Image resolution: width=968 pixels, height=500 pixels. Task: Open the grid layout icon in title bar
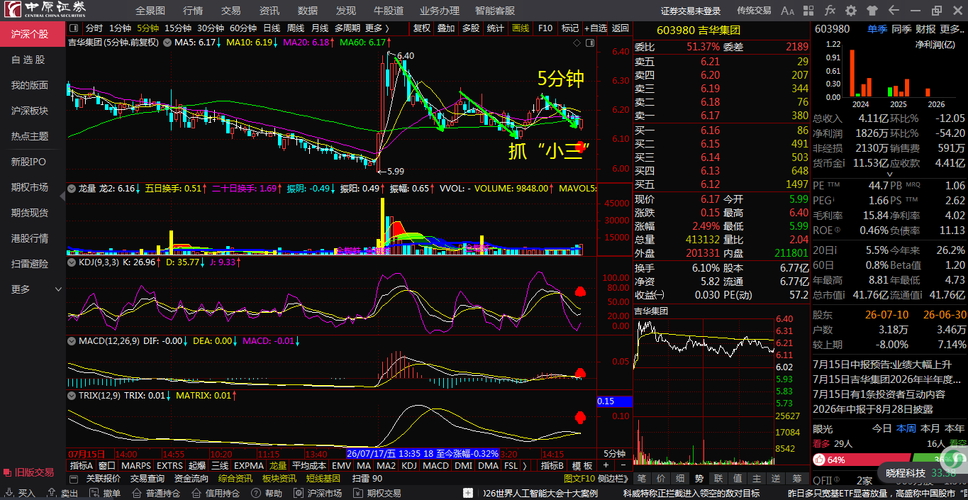pyautogui.click(x=810, y=10)
